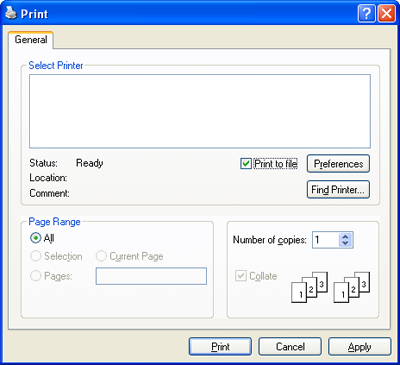This screenshot has height=365, width=400.
Task: Close the Print dialog
Action: pos(386,14)
